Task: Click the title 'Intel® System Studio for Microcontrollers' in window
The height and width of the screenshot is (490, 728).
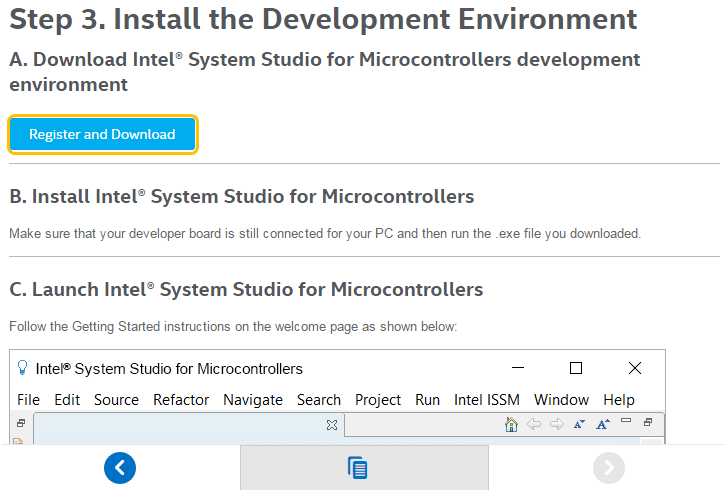Action: pyautogui.click(x=169, y=369)
